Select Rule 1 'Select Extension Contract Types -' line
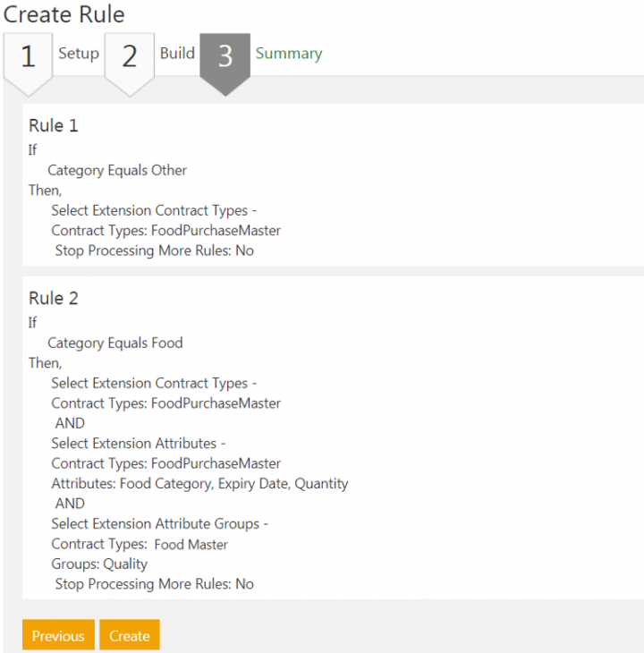The image size is (644, 653). tap(154, 211)
